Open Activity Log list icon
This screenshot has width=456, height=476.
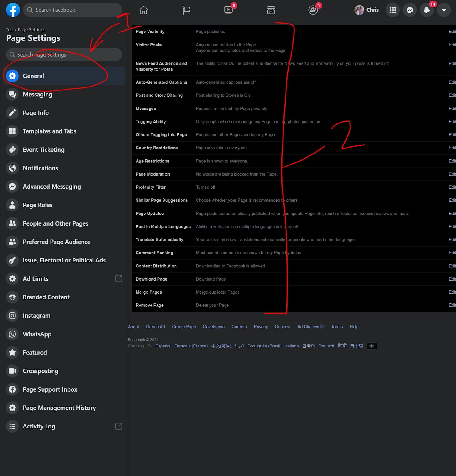click(x=12, y=426)
